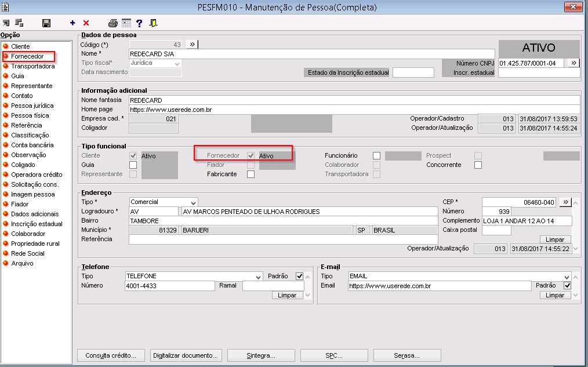Check the Funcionário checkbox
Screen dimensions: 588x367
pyautogui.click(x=376, y=155)
